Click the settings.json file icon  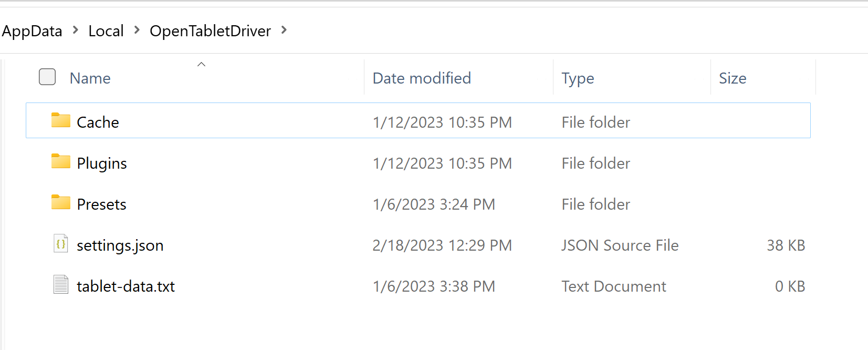click(61, 244)
